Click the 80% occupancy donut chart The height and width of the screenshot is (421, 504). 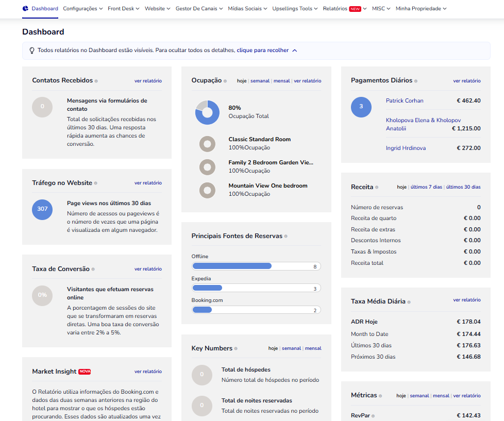(x=208, y=112)
